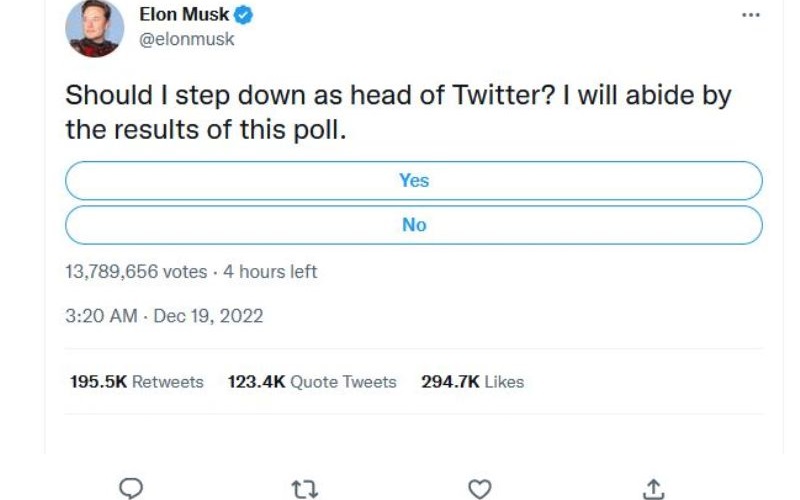Click the reply speech bubble icon
This screenshot has height=500, width=800.
132,488
